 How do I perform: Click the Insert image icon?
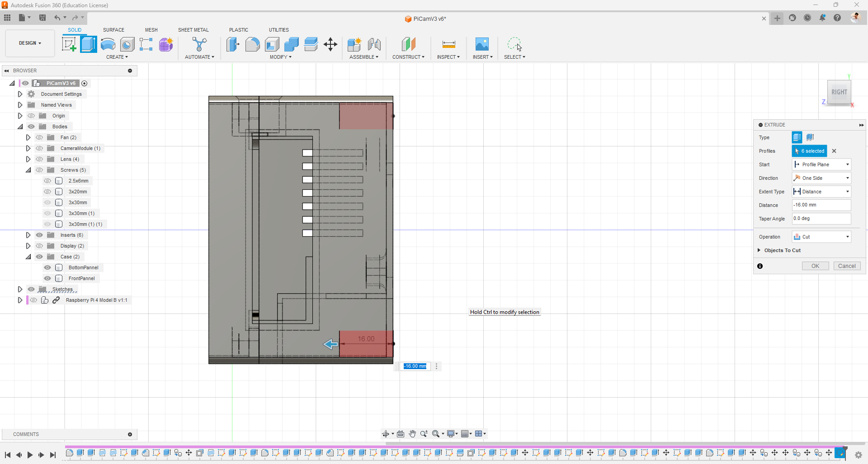[482, 44]
